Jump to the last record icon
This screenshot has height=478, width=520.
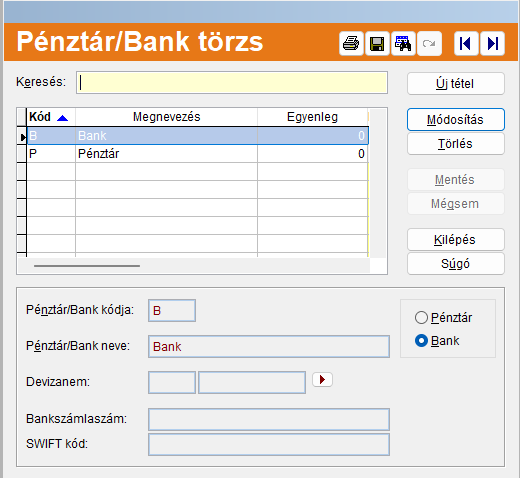point(492,43)
